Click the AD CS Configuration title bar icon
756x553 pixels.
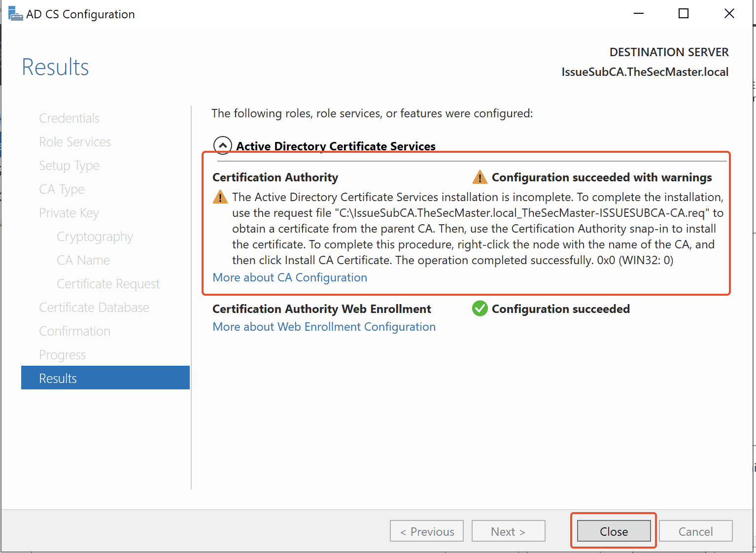click(15, 14)
